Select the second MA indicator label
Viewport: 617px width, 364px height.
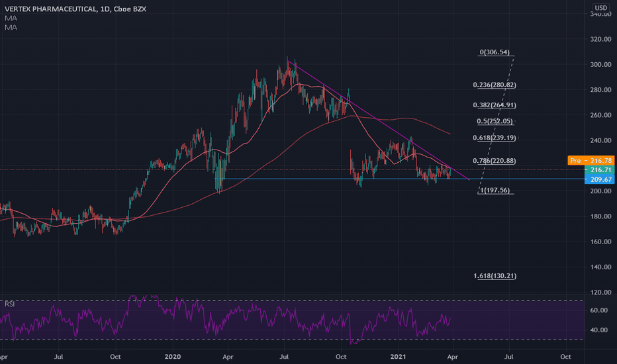11,27
